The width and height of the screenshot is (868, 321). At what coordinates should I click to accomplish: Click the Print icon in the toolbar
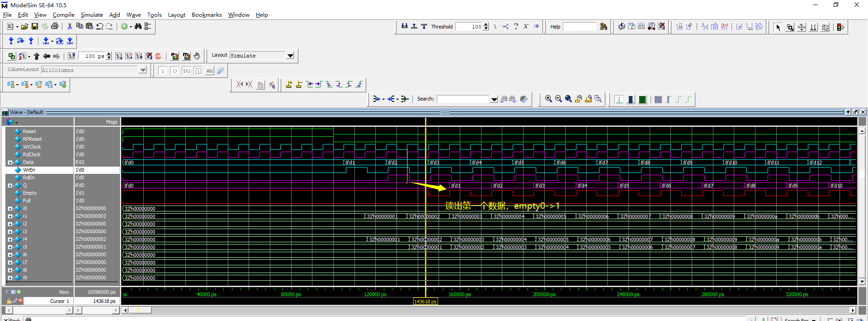point(55,27)
